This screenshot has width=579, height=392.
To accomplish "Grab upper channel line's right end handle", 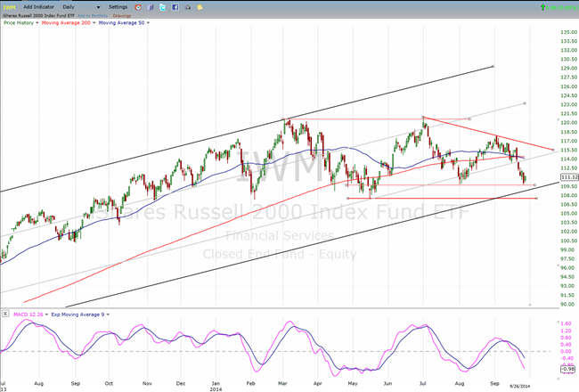I will 493,67.
